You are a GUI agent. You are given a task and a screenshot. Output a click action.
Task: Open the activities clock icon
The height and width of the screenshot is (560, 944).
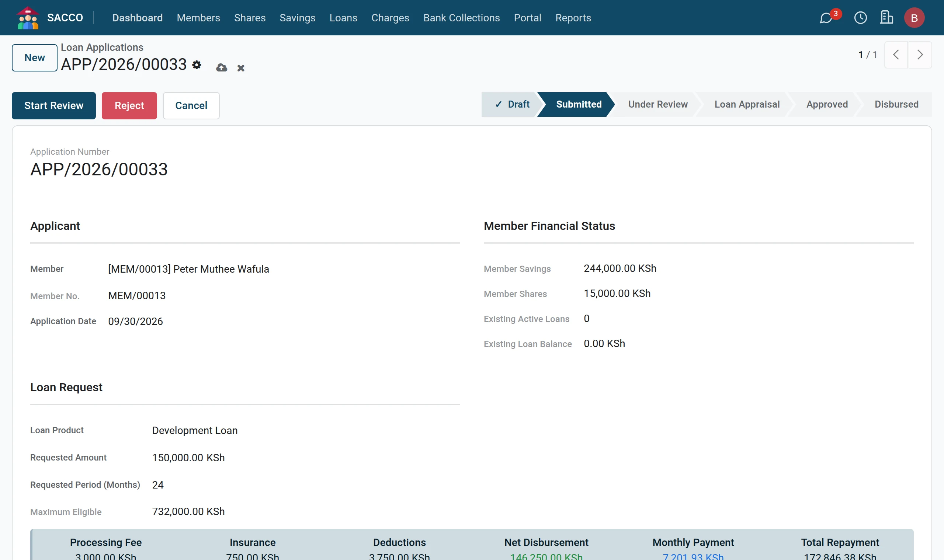pos(861,18)
